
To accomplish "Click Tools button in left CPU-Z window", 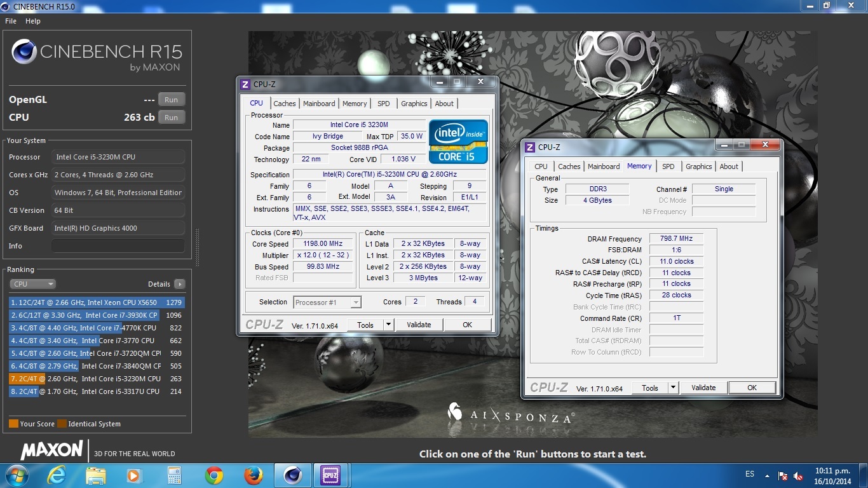I will coord(365,325).
